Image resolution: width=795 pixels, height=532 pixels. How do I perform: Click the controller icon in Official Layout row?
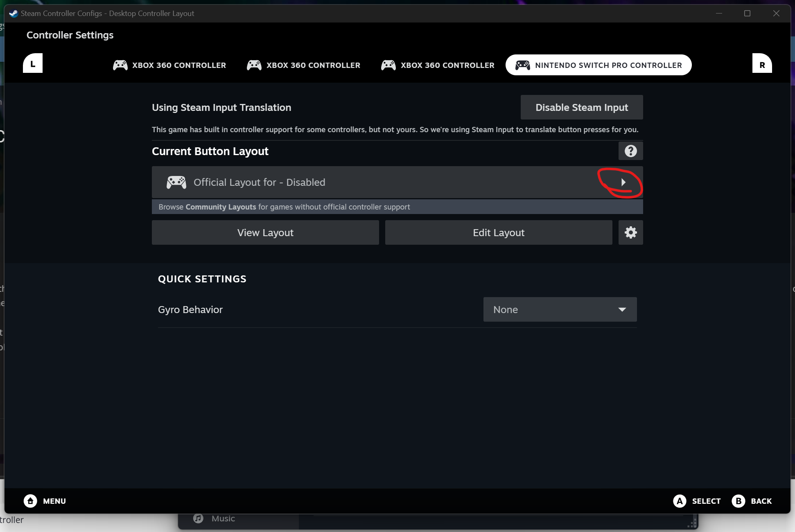(176, 182)
